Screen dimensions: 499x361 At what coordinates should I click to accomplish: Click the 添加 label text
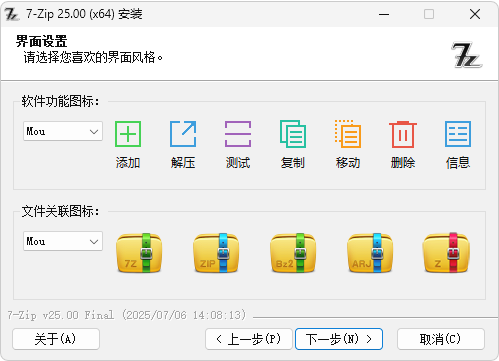(128, 163)
